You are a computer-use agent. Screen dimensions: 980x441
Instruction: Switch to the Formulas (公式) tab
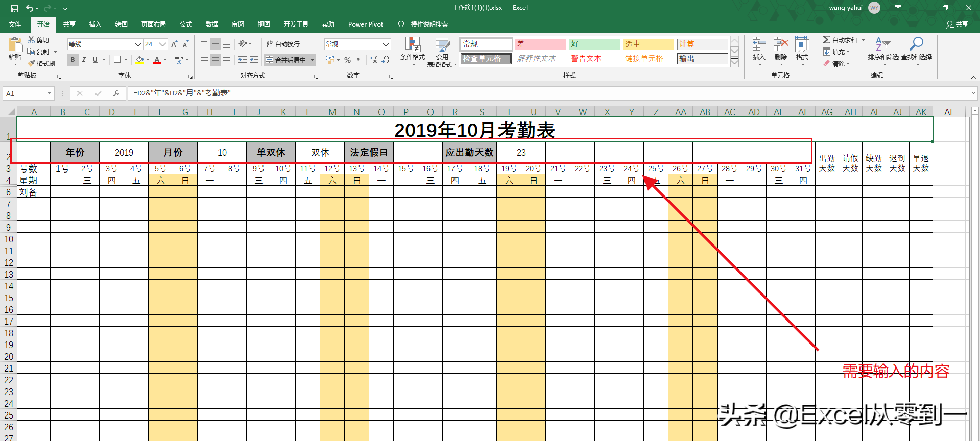point(186,24)
